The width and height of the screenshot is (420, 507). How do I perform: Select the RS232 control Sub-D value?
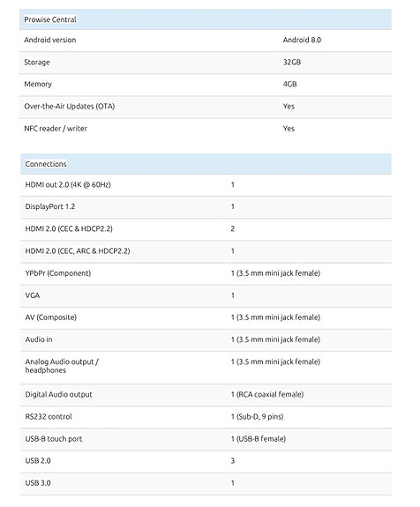[258, 417]
